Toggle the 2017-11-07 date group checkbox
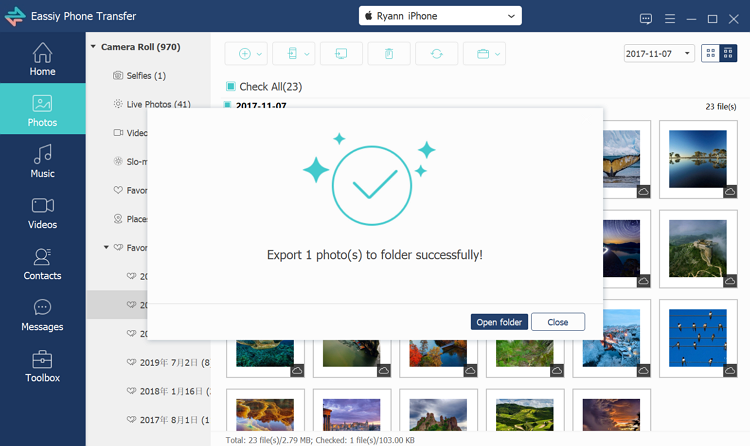The image size is (750, 446). pyautogui.click(x=228, y=105)
